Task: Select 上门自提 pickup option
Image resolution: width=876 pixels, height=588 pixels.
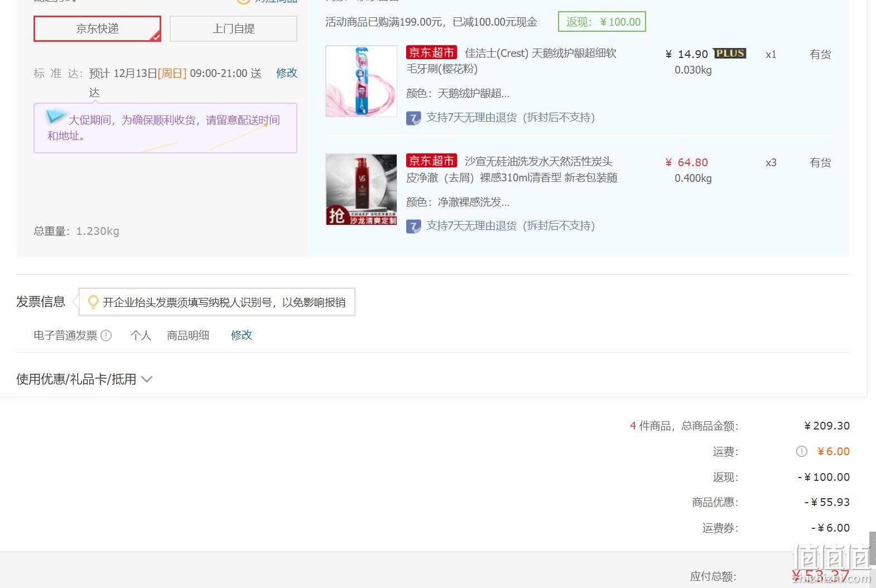Action: pos(233,28)
